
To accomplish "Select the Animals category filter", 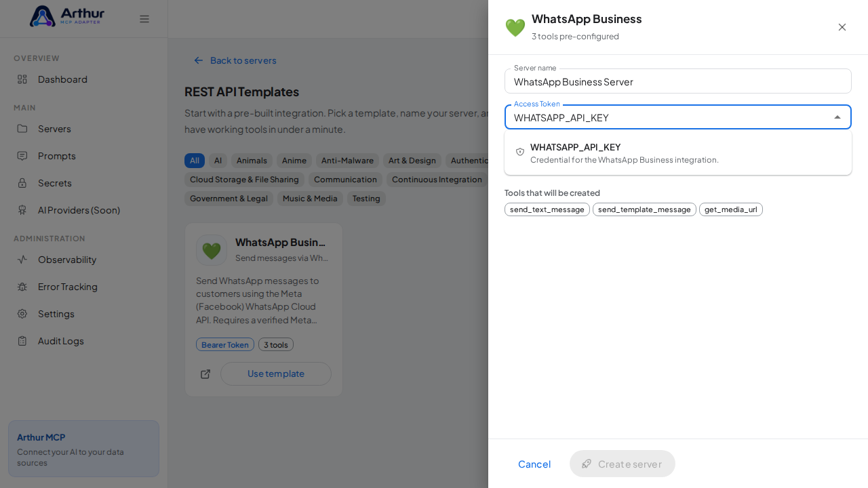I will (252, 161).
